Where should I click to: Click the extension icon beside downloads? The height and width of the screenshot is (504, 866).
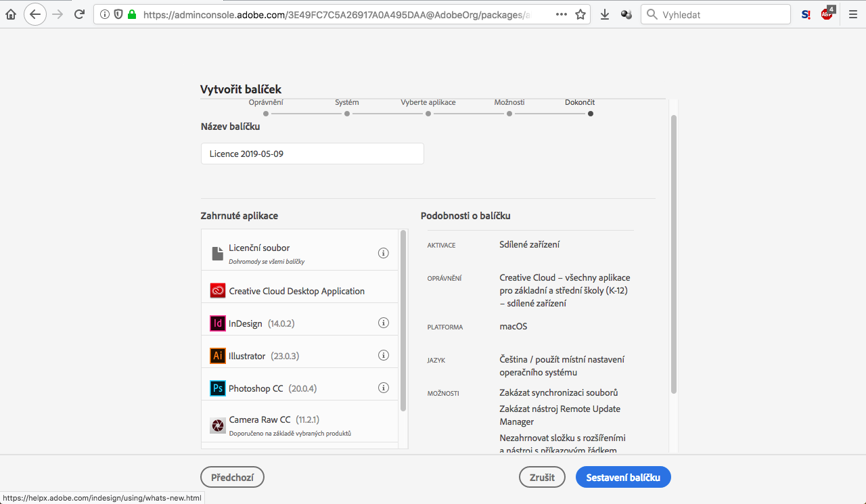click(626, 14)
